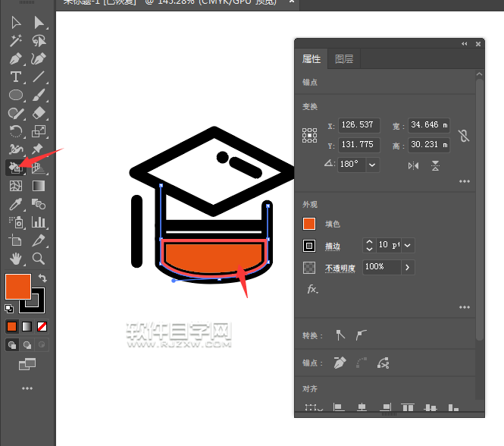
Task: Open the stroke weight dropdown
Action: point(408,245)
